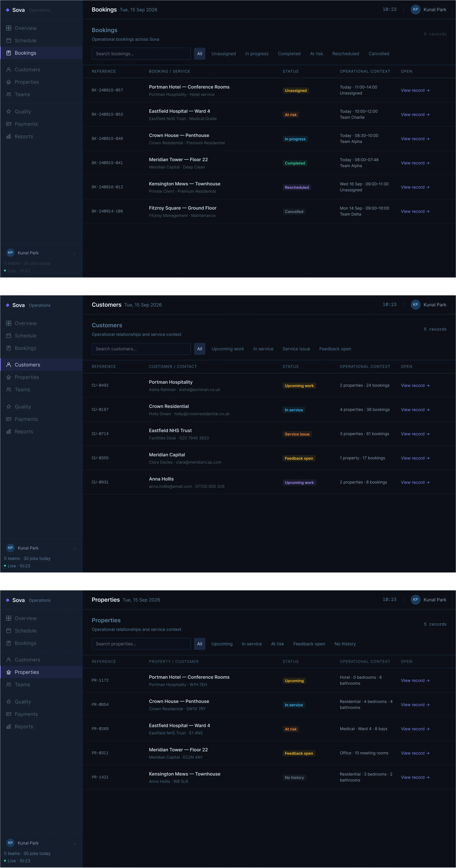
Task: Click Properties item in Properties screen sidebar
Action: pos(41,673)
